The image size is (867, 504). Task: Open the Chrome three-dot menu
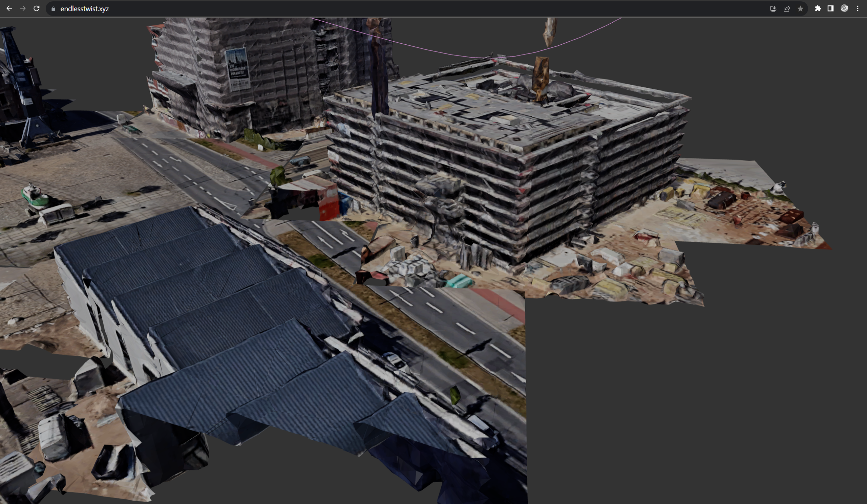click(x=858, y=8)
